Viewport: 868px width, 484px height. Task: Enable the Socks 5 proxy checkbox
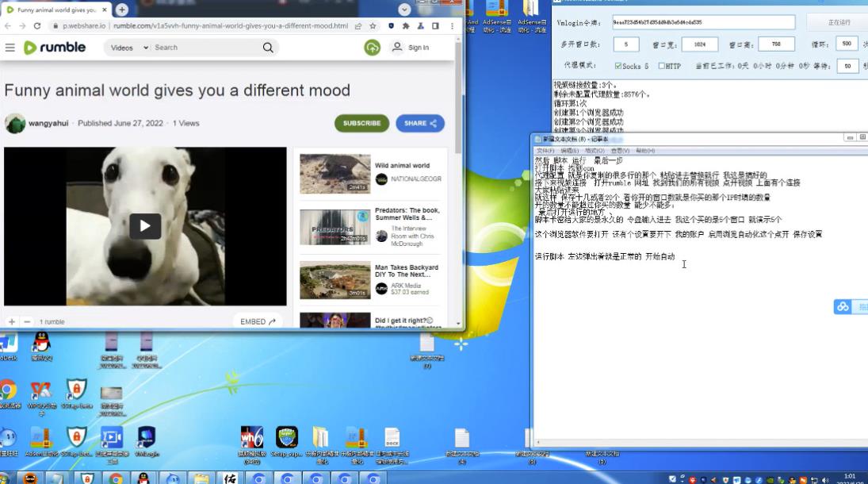[x=618, y=66]
